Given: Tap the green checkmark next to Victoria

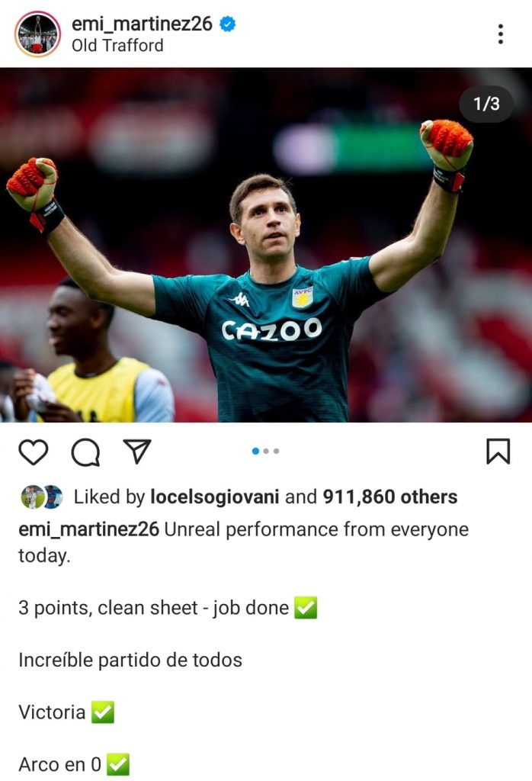Looking at the screenshot, I should coord(103,712).
